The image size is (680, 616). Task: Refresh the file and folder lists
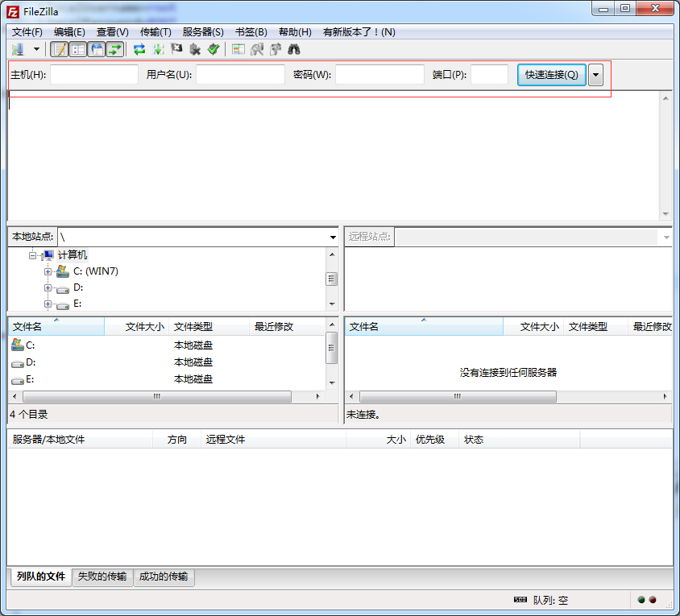pyautogui.click(x=139, y=49)
